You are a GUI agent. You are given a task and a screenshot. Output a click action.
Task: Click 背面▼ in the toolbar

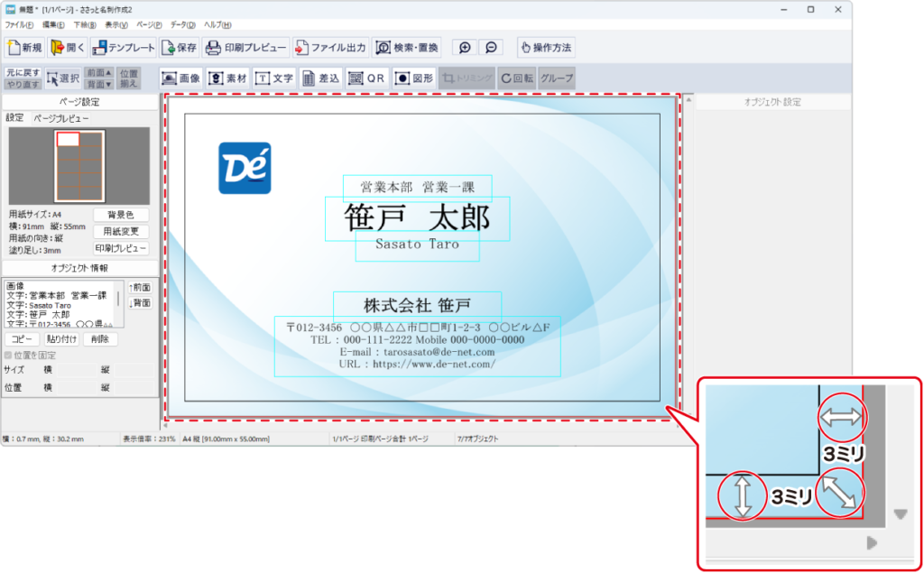coord(99,84)
